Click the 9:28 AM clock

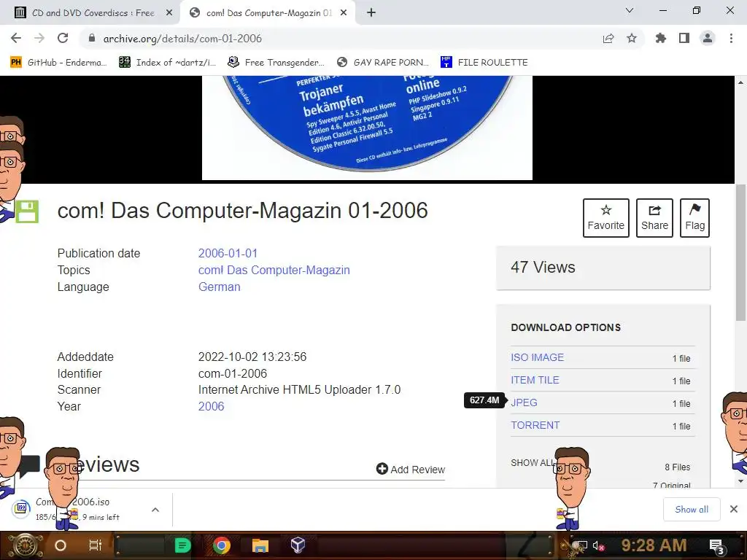(x=654, y=545)
